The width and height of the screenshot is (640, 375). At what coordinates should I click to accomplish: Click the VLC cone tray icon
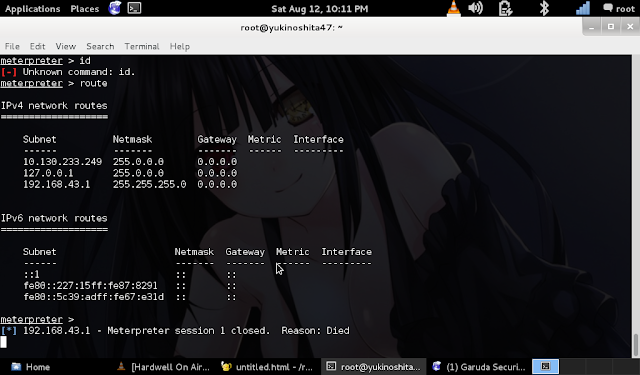pos(453,9)
